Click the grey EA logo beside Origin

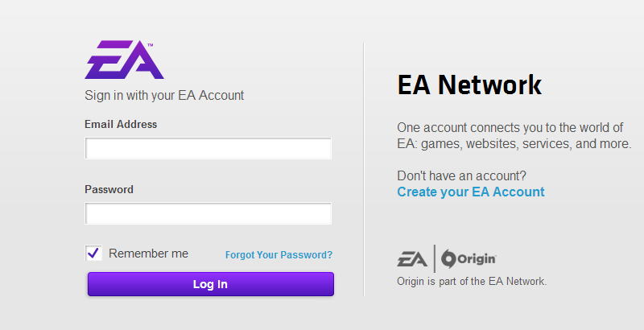pos(412,259)
